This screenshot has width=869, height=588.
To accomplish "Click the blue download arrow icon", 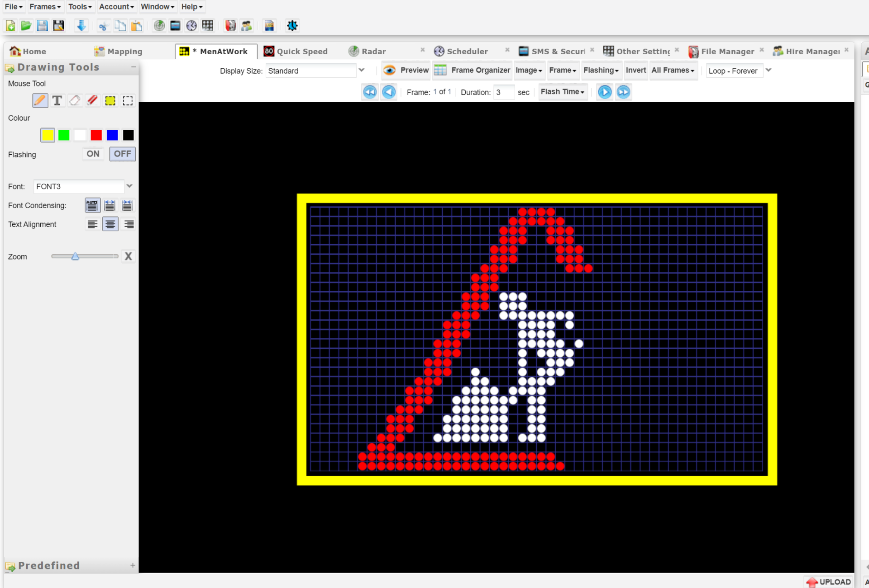I will pos(81,26).
